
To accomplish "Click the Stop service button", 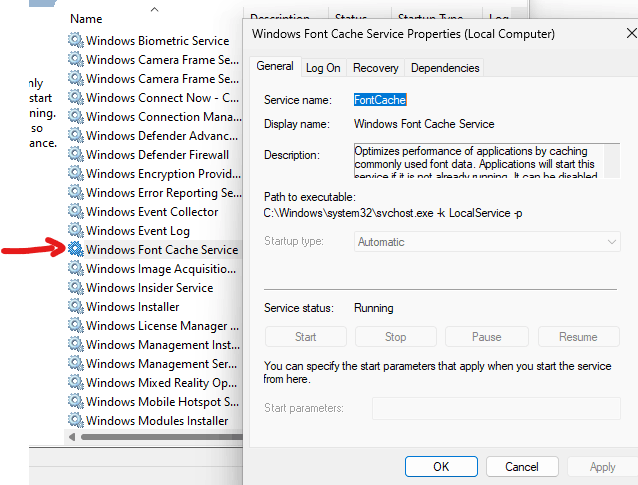I will point(395,337).
